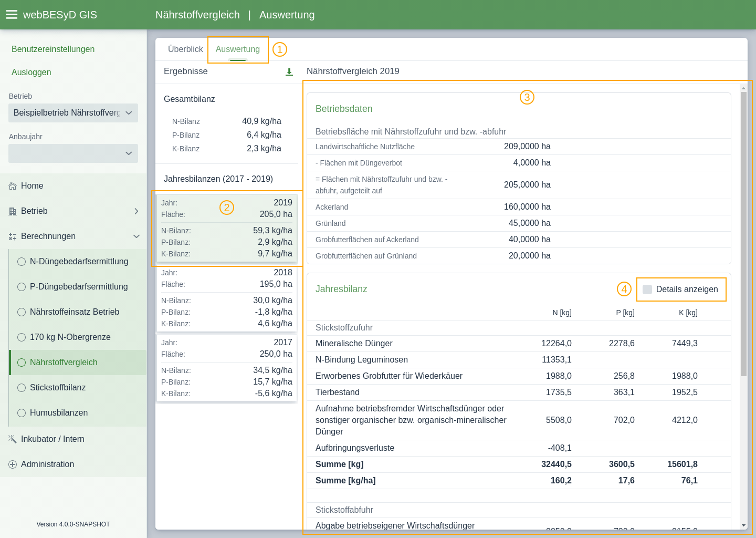Click the N [kg] column header
This screenshot has width=756, height=538.
click(x=562, y=313)
